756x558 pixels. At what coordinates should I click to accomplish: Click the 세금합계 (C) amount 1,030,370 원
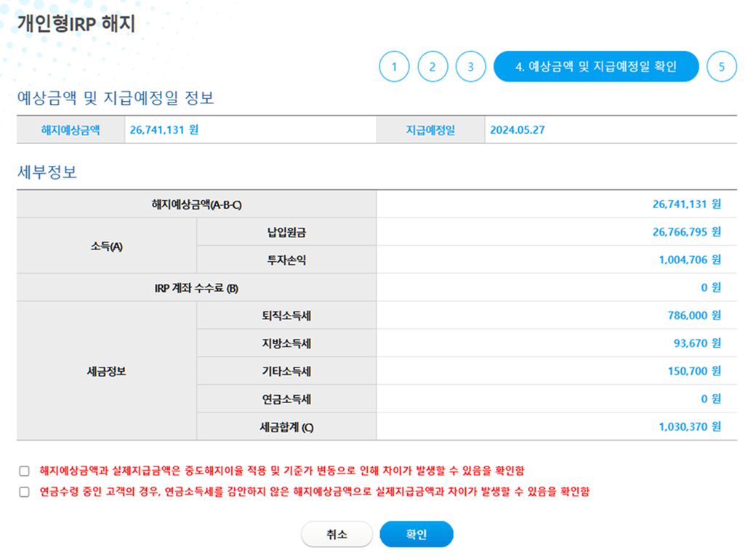tap(690, 427)
